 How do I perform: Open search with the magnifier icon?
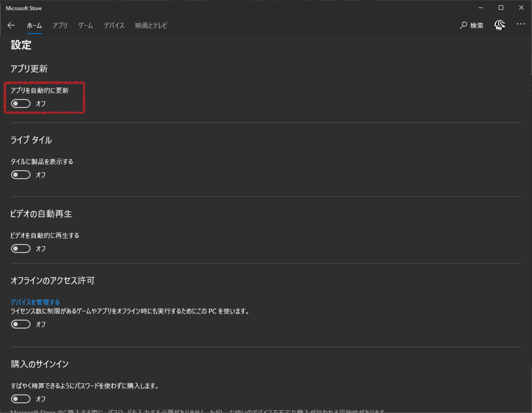click(x=463, y=25)
